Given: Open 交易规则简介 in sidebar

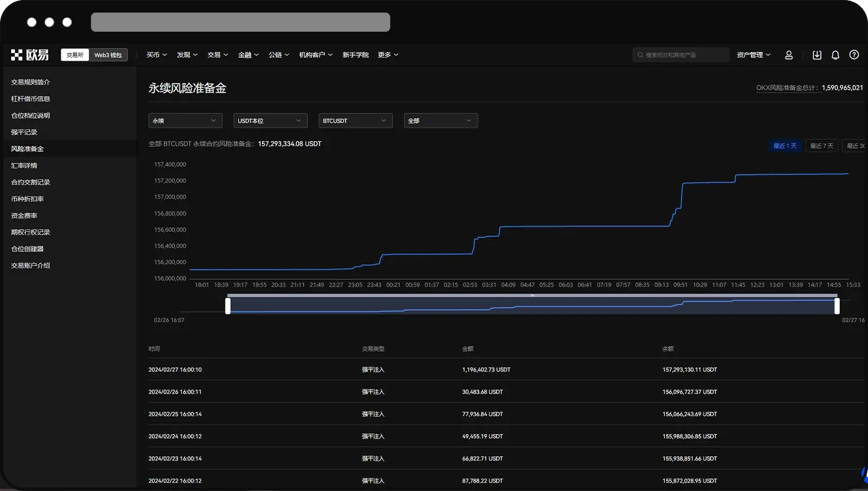Looking at the screenshot, I should [31, 82].
